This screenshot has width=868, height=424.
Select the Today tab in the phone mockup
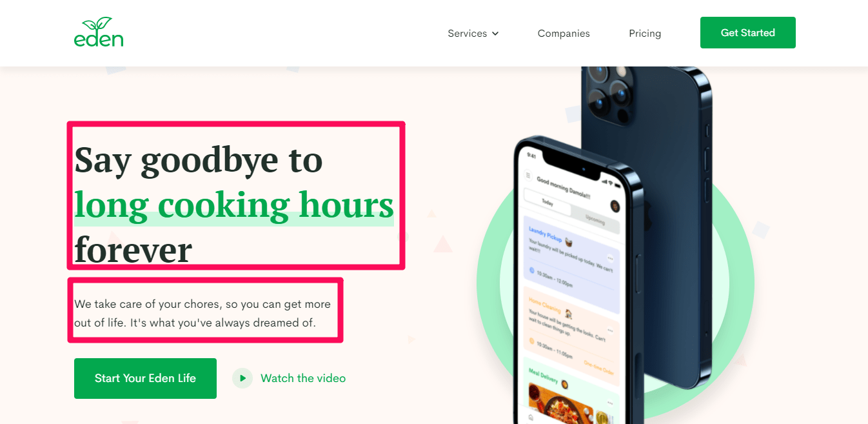548,202
